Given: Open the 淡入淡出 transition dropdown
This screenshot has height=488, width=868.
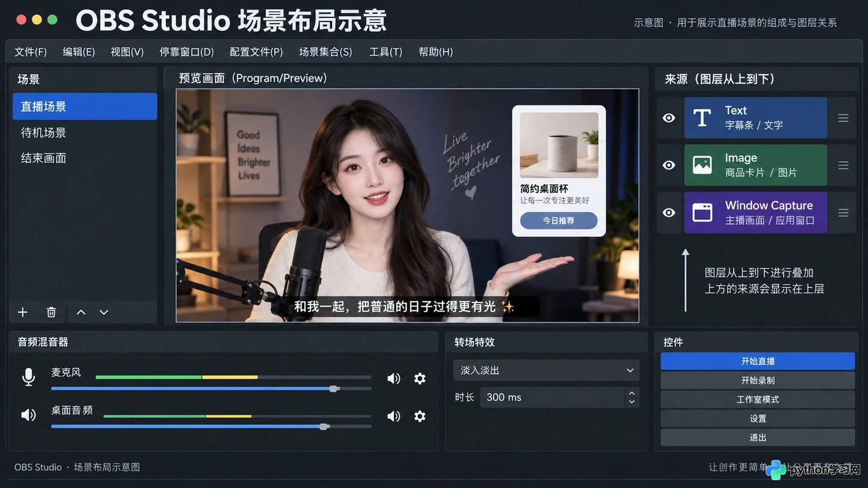Looking at the screenshot, I should pyautogui.click(x=546, y=371).
